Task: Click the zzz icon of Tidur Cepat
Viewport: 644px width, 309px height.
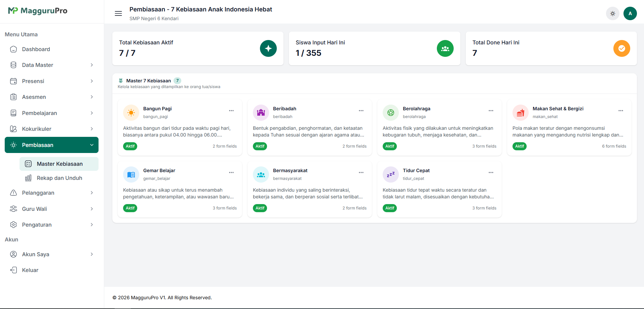Action: pyautogui.click(x=391, y=175)
